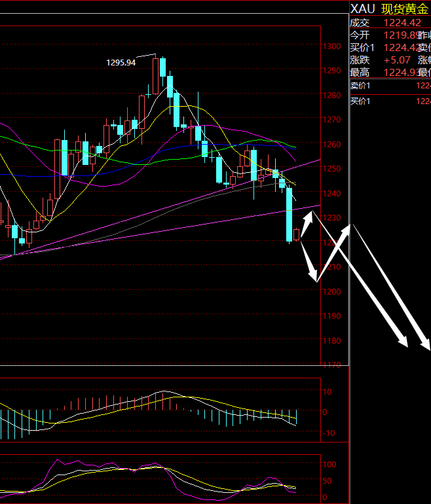Screen dimensions: 431x504
Task: Select the -10 label on MACD axis
Action: point(329,433)
